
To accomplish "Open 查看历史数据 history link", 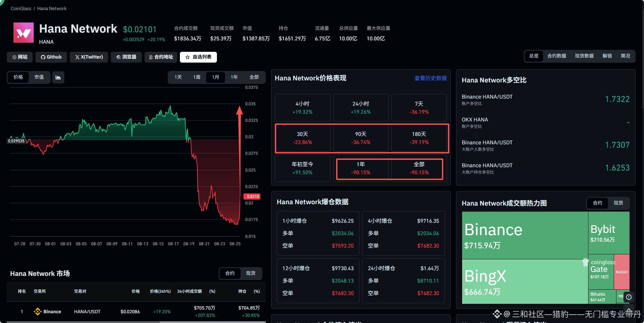I will 430,78.
